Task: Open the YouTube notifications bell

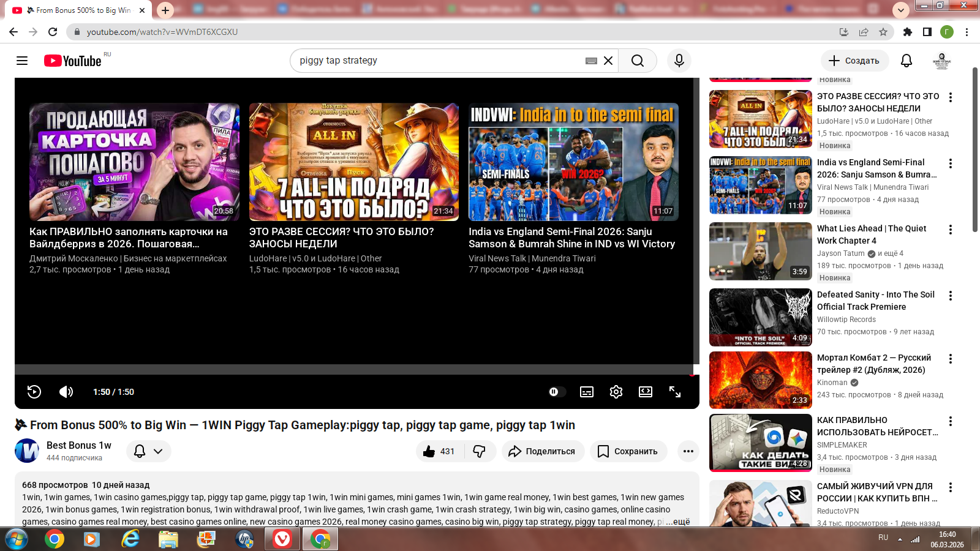Action: 907,61
